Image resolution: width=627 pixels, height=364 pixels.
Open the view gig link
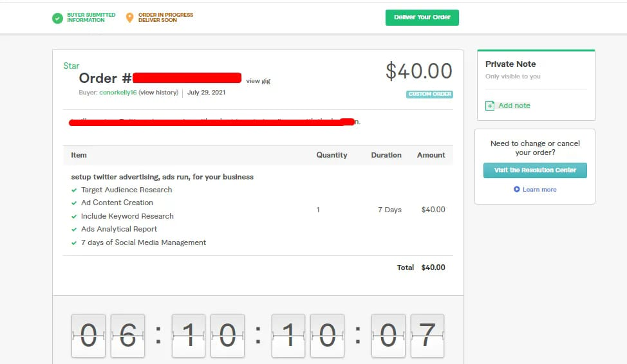click(257, 81)
